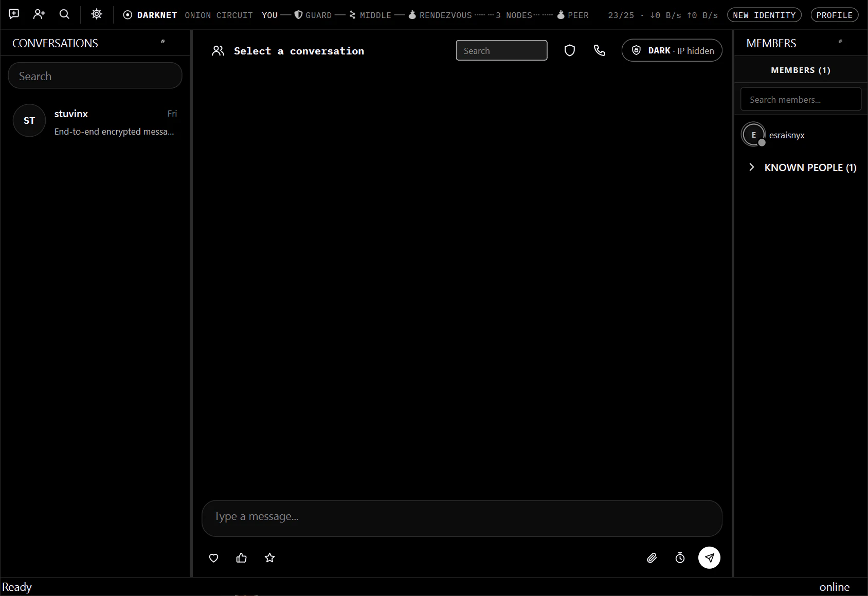Toggle the sun theme icon
The width and height of the screenshot is (868, 596).
pos(97,14)
